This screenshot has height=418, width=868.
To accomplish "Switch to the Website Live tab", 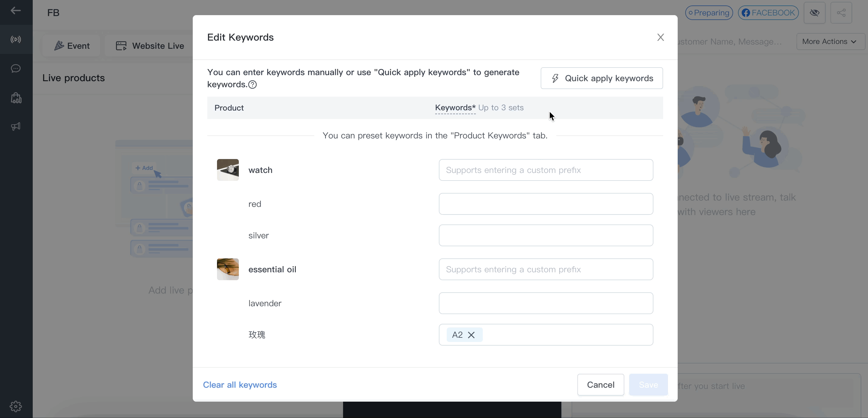I will (x=150, y=45).
